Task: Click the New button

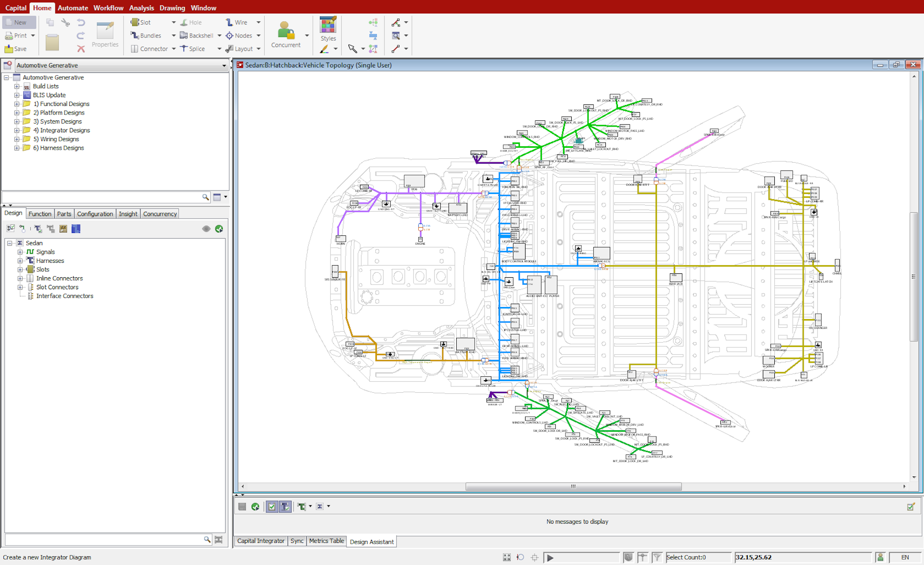Action: [x=19, y=22]
